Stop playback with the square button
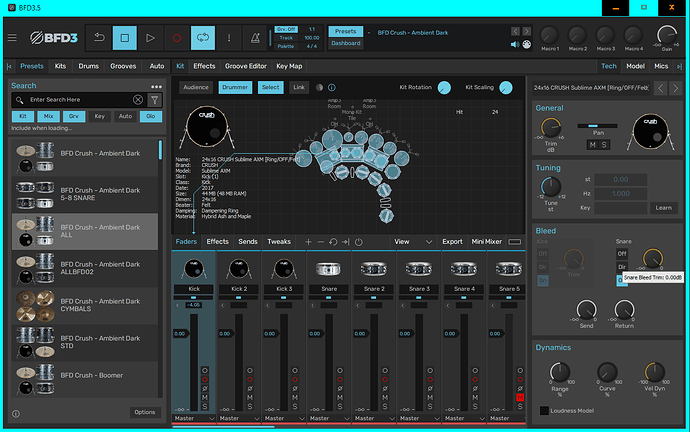This screenshot has width=690, height=432. (x=125, y=38)
